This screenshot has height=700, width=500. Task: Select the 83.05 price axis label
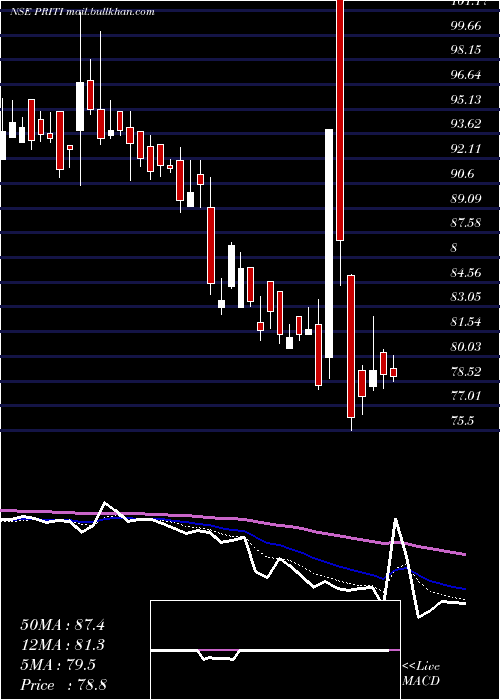coord(466,296)
